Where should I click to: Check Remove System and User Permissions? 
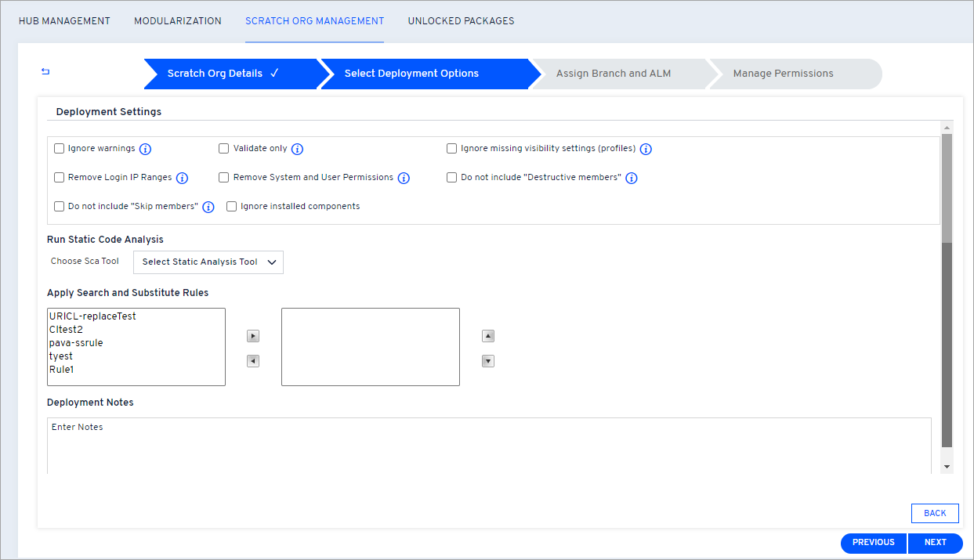(x=223, y=177)
